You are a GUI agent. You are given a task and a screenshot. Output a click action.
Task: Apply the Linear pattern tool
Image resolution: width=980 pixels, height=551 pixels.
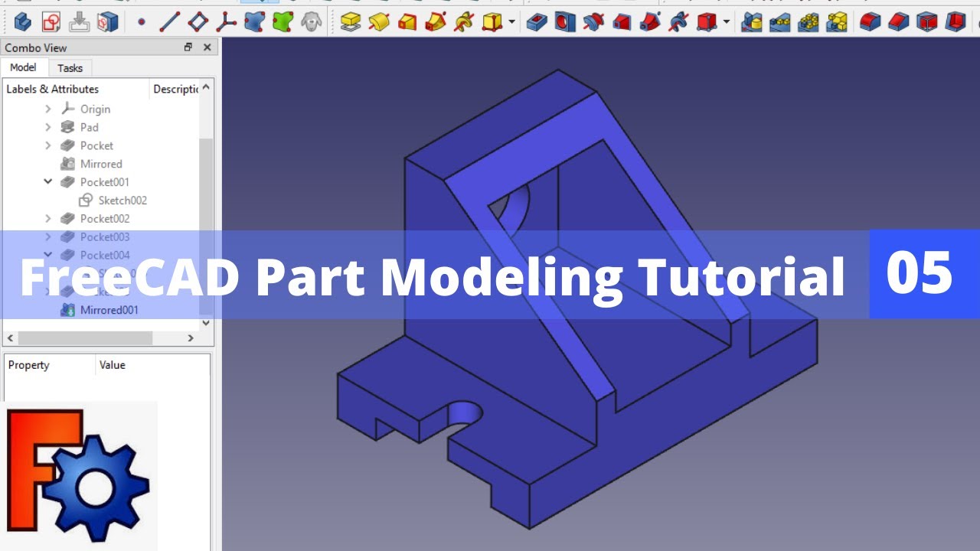tap(779, 21)
